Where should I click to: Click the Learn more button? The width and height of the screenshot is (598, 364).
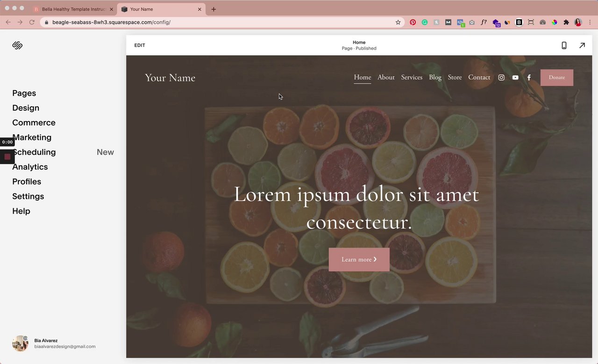pos(359,259)
